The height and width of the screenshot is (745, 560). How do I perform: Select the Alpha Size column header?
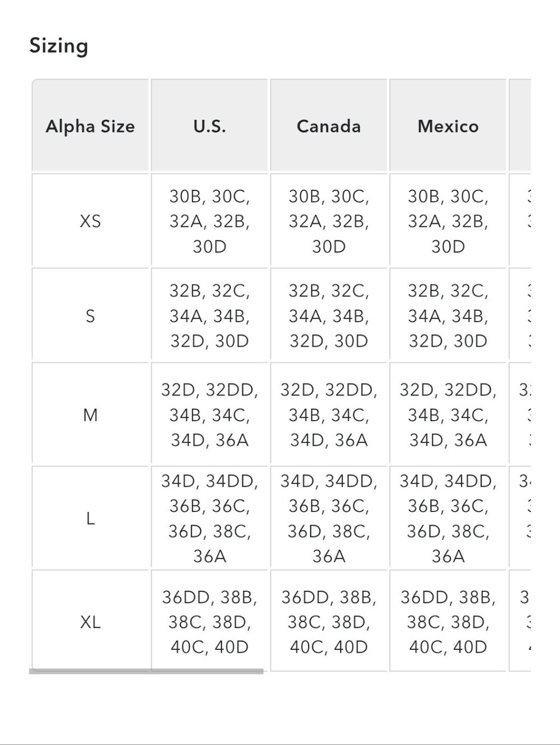point(90,125)
